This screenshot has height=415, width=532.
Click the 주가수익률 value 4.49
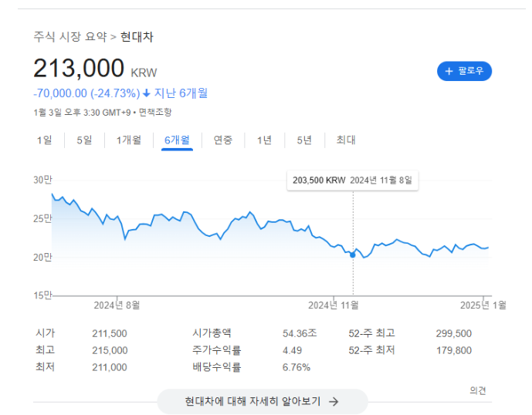tap(292, 350)
